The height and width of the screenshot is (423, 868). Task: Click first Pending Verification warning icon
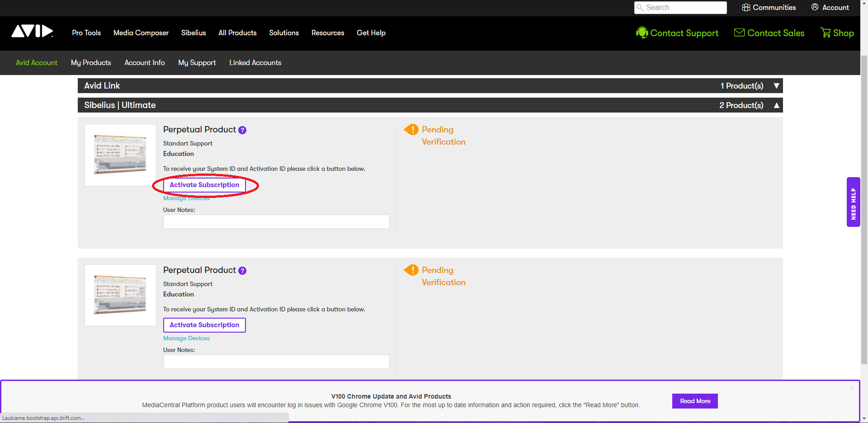pyautogui.click(x=411, y=130)
